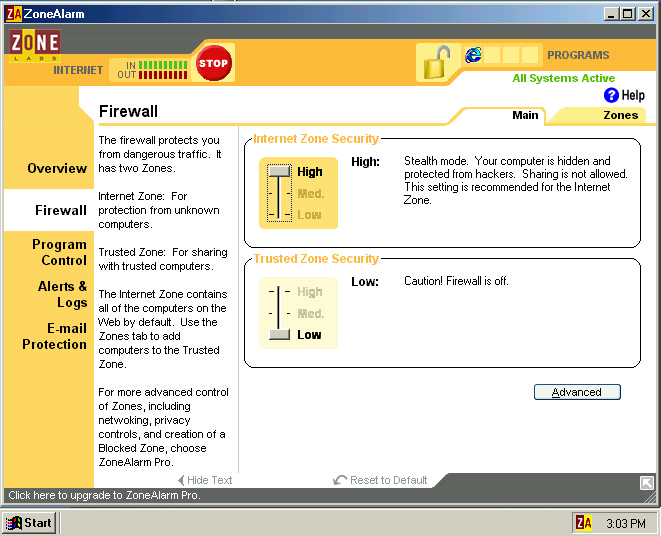Switch to the Zones tab
The width and height of the screenshot is (661, 536).
coord(621,115)
